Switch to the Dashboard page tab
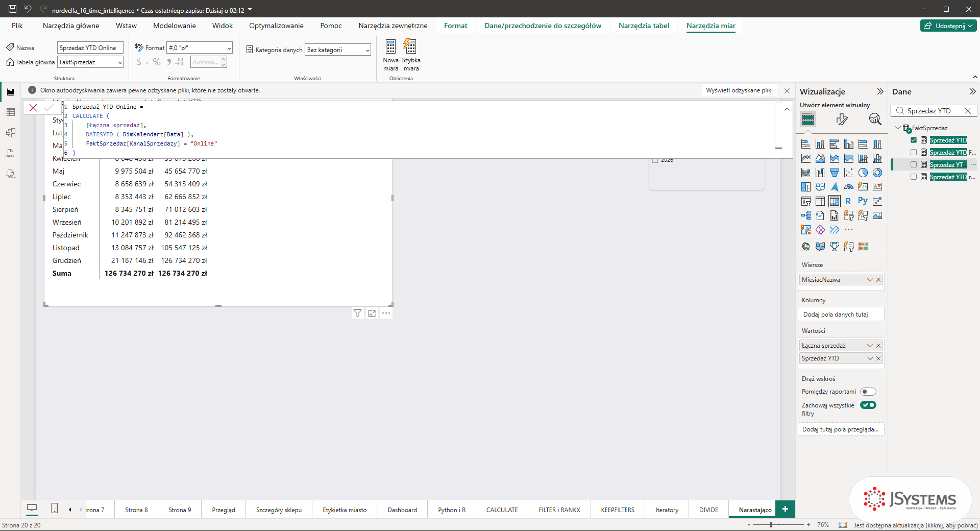Image resolution: width=980 pixels, height=531 pixels. click(402, 510)
